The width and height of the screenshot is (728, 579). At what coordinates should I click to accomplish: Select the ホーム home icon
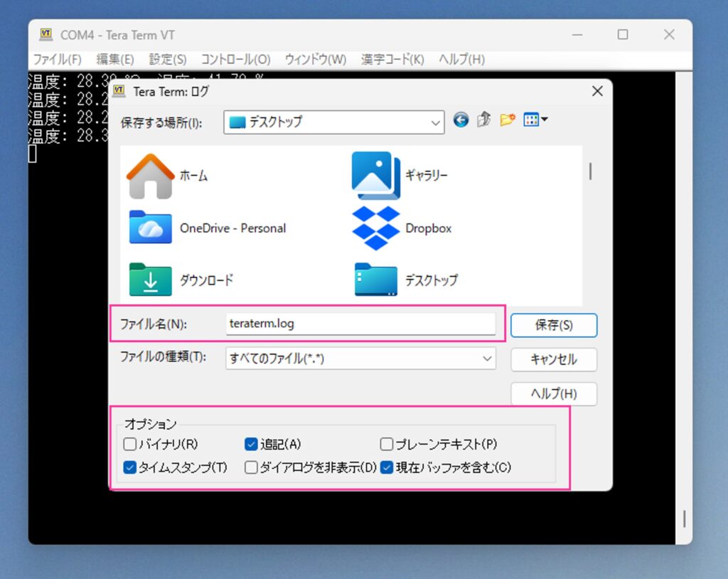[150, 176]
